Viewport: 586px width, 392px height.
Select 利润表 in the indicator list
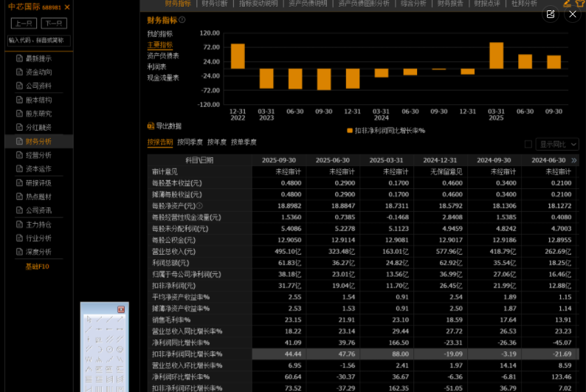156,67
